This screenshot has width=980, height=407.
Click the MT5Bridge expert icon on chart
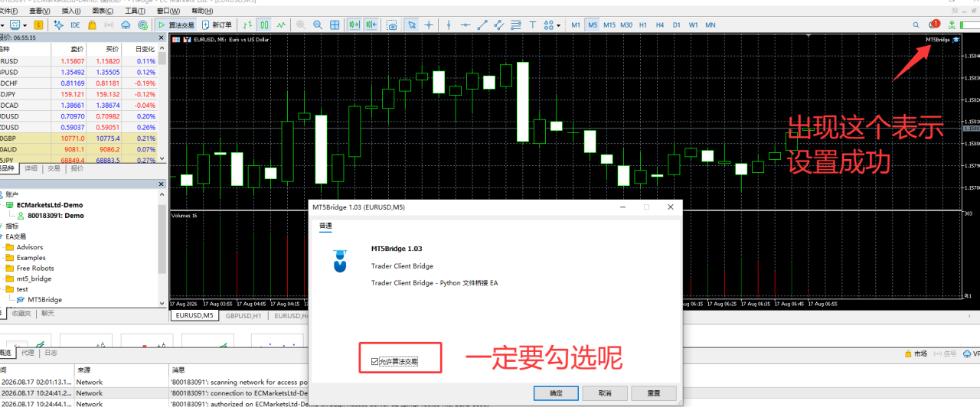click(956, 40)
